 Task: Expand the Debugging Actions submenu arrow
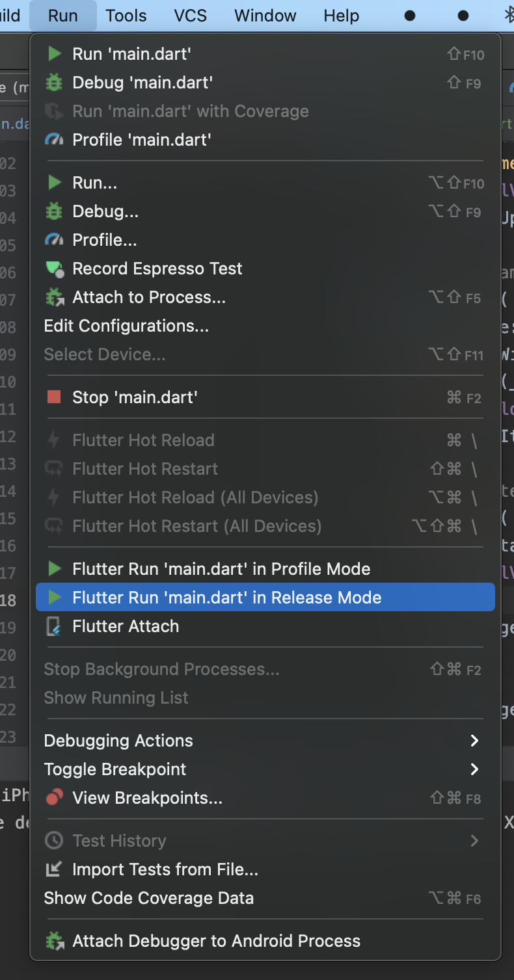(x=474, y=741)
